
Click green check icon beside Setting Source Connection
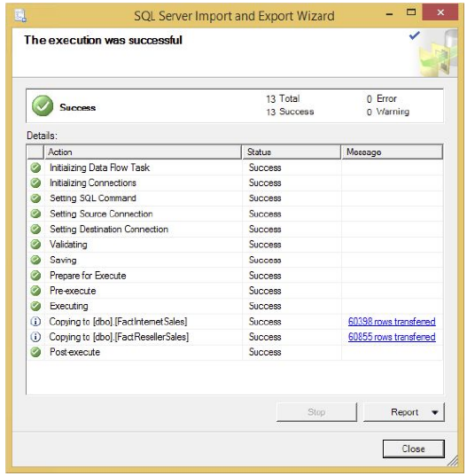point(35,214)
